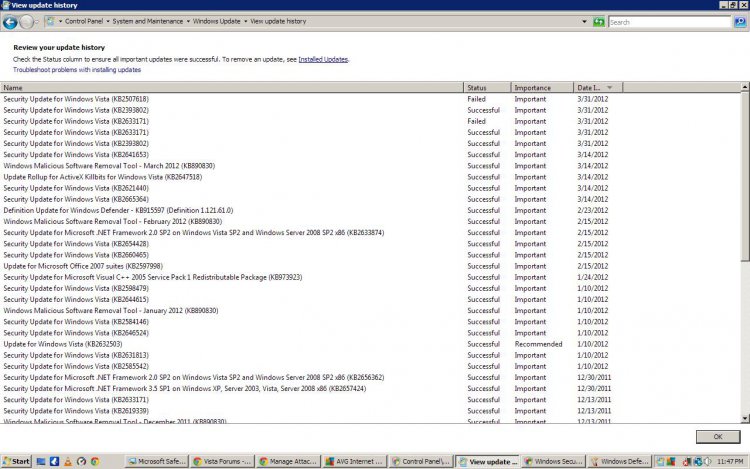The image size is (750, 469).
Task: Switch to Windows Defe... taskbar window
Action: [619, 461]
